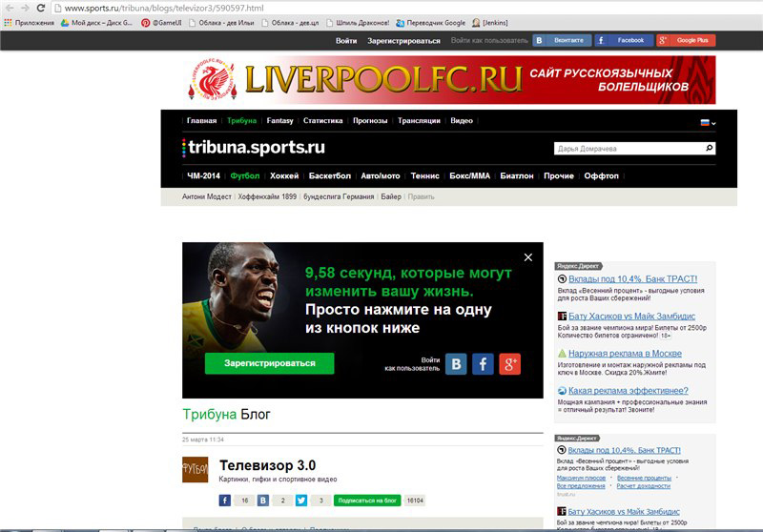This screenshot has width=763, height=532.
Task: Go to Главная menu item
Action: [x=201, y=120]
